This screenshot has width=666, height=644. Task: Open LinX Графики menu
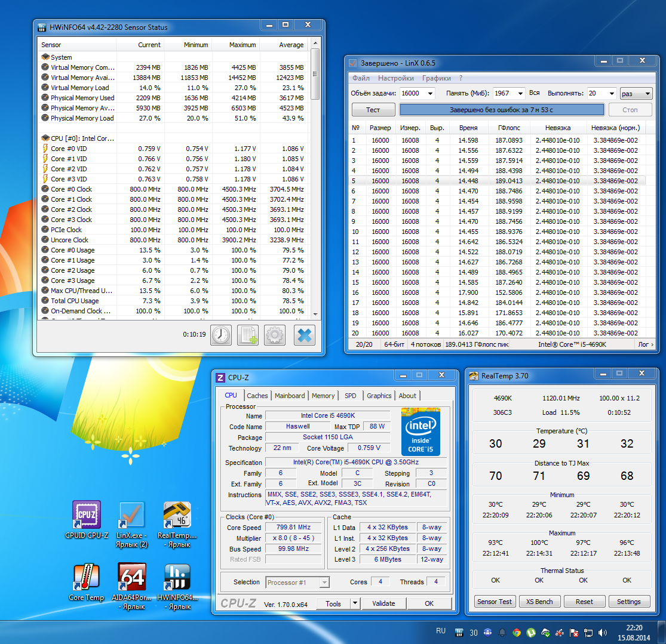click(437, 78)
